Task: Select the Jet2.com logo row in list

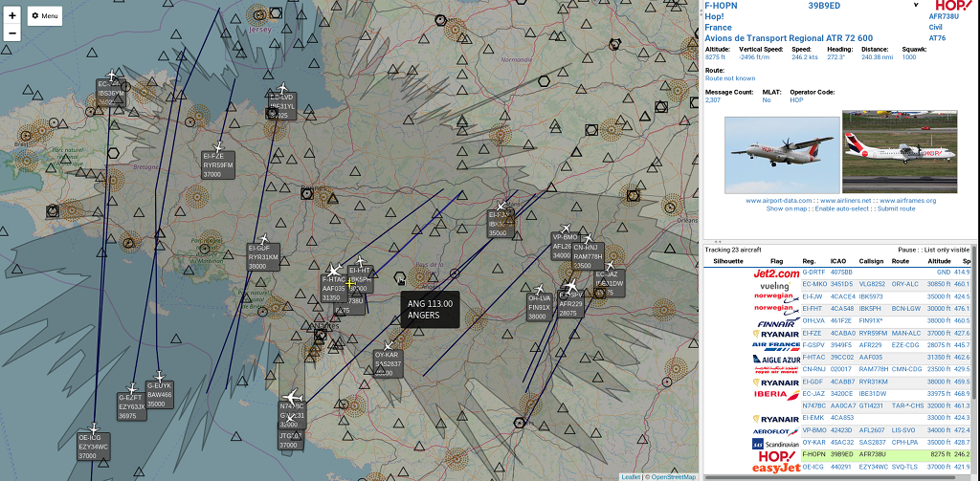Action: pyautogui.click(x=775, y=273)
